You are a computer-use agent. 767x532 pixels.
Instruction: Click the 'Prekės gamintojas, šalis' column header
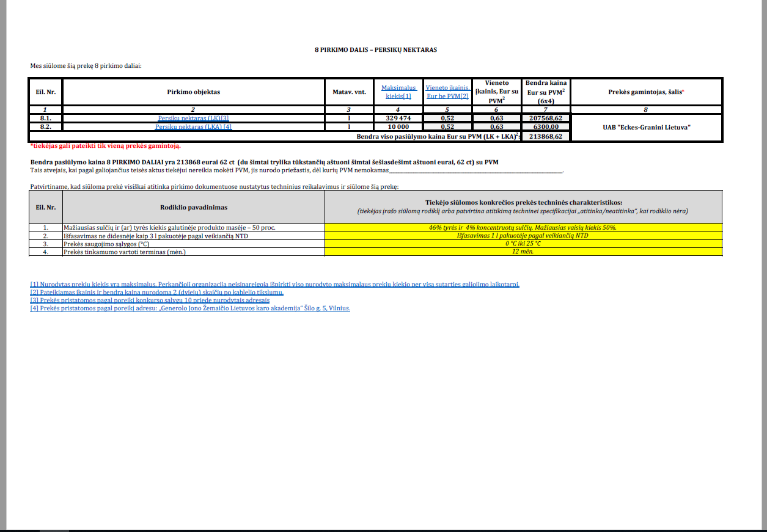point(646,92)
